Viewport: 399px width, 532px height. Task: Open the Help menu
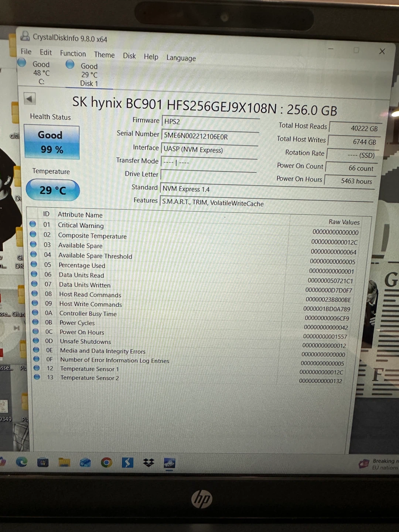pyautogui.click(x=151, y=57)
